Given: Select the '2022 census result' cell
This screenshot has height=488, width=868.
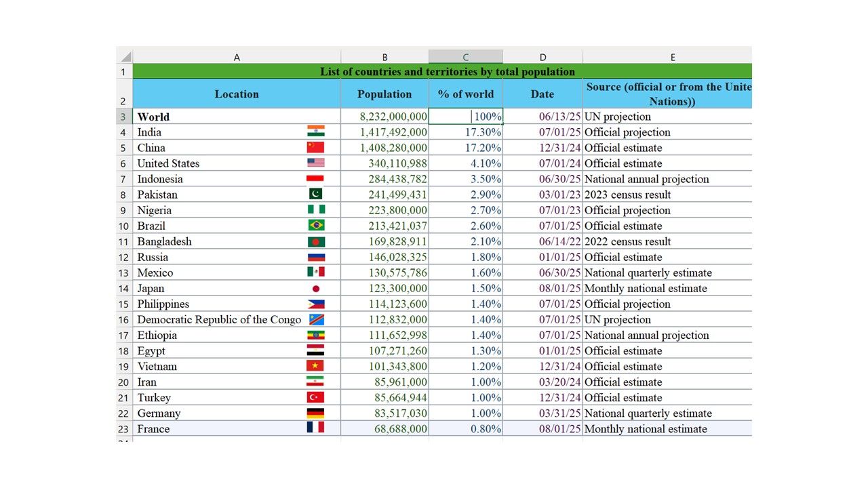Looking at the screenshot, I should (x=668, y=241).
